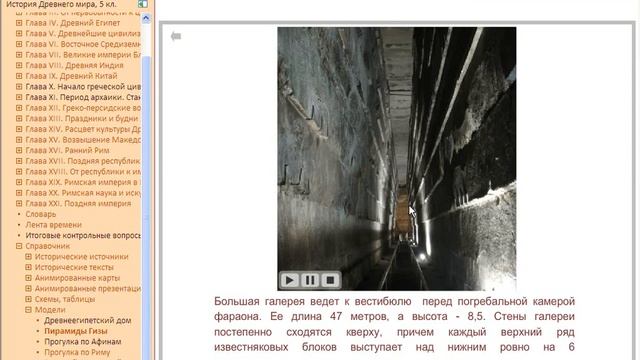Go back using the left arrow icon
The height and width of the screenshot is (360, 640).
point(176,36)
